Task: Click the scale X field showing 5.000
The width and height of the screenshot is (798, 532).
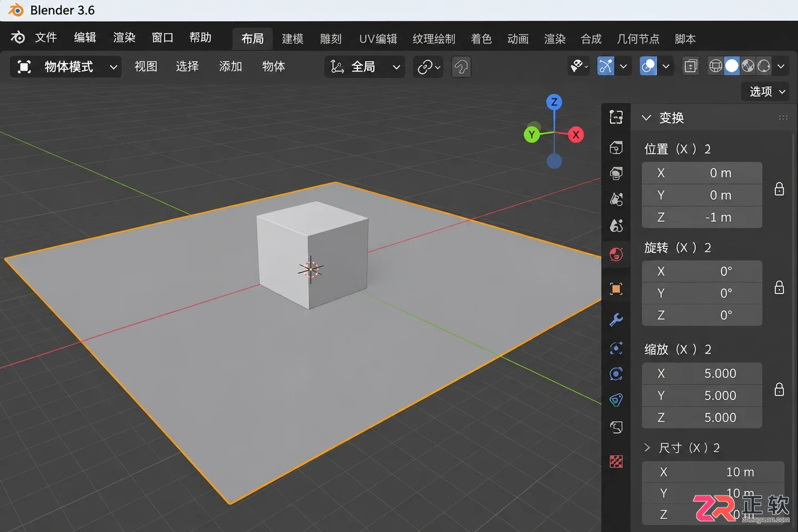Action: click(x=702, y=374)
